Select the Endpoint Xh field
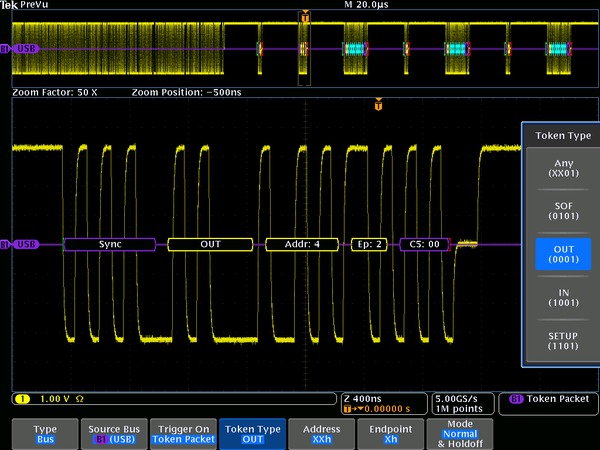This screenshot has height=450, width=600. coord(392,433)
